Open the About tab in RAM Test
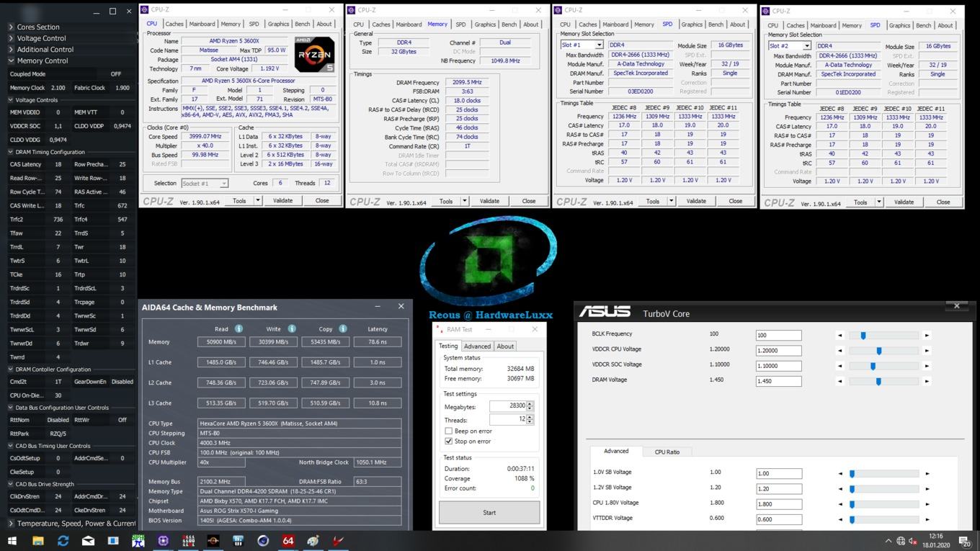Viewport: 980px width, 551px height. click(505, 346)
